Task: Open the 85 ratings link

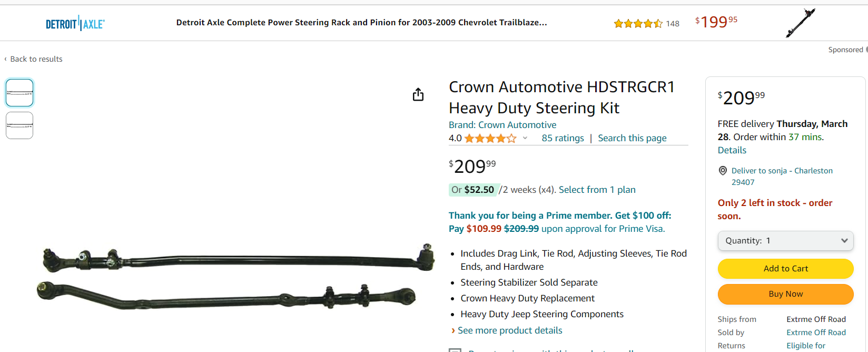Action: point(563,138)
